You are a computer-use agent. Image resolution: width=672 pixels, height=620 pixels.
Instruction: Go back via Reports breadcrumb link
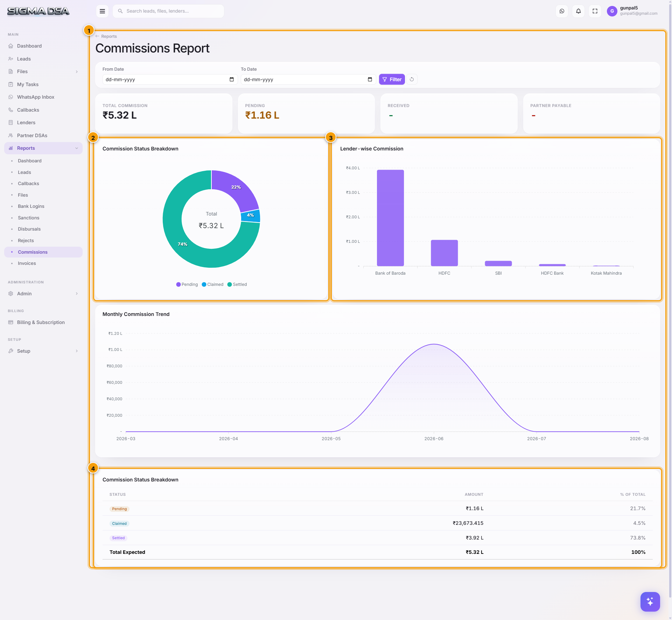tap(109, 36)
